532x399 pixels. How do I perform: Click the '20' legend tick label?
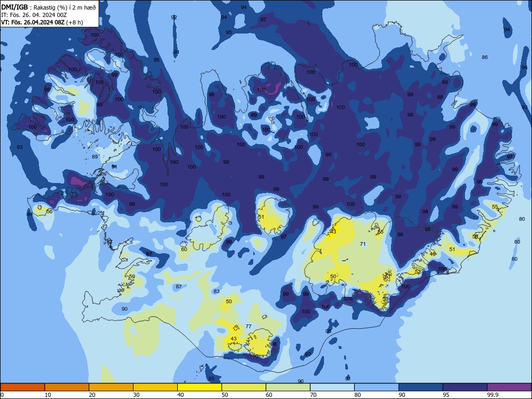[92, 395]
